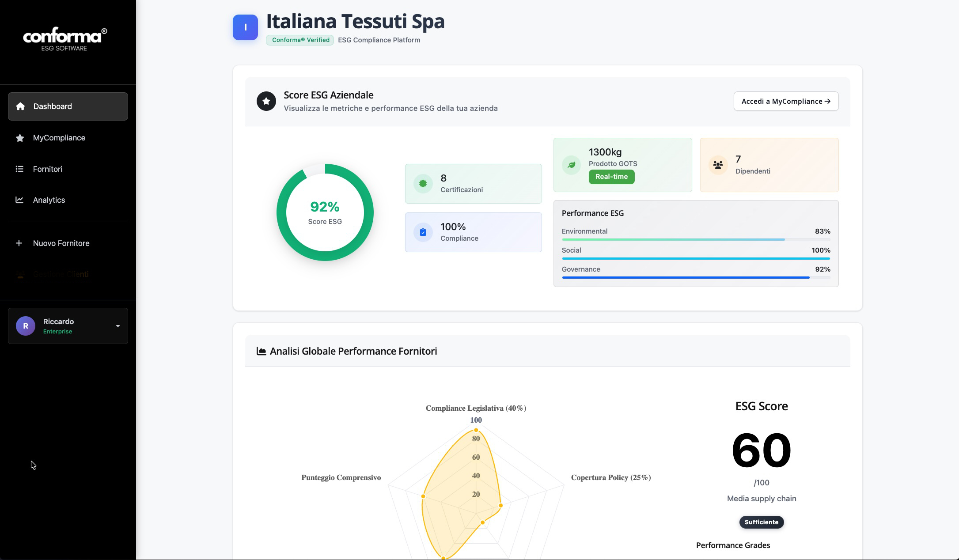Click the Performance ESG heading
The width and height of the screenshot is (959, 560).
pos(593,213)
